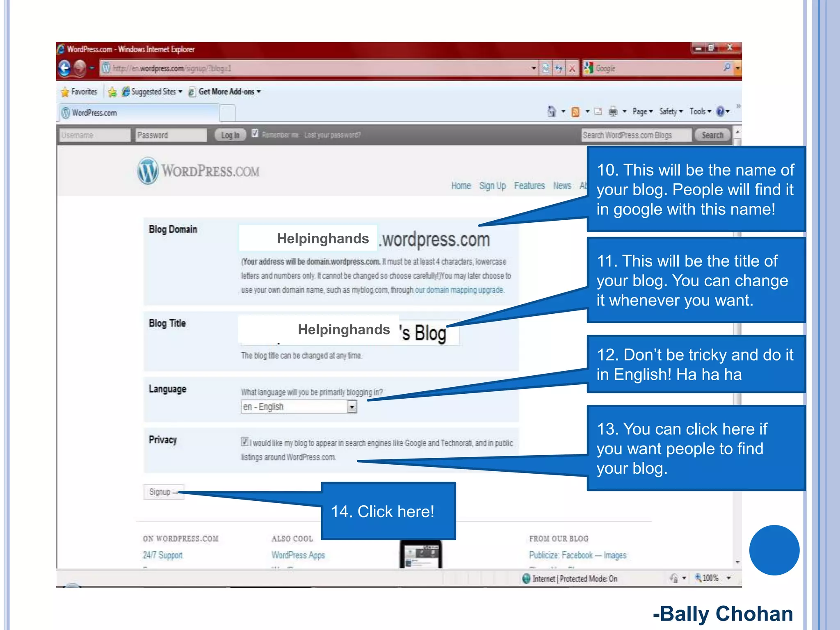Click the red Stop loading X icon
Screen dimensions: 840x630
[572, 68]
